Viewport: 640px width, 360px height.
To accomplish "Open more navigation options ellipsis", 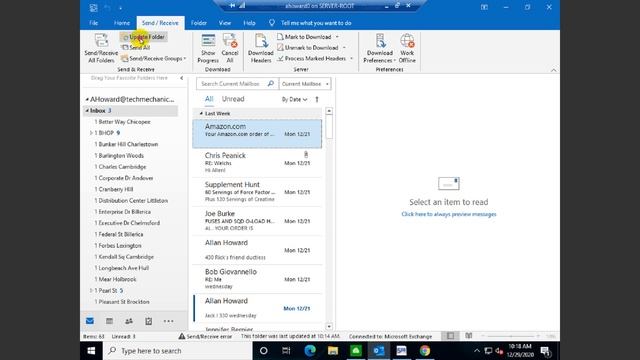I will 168,321.
